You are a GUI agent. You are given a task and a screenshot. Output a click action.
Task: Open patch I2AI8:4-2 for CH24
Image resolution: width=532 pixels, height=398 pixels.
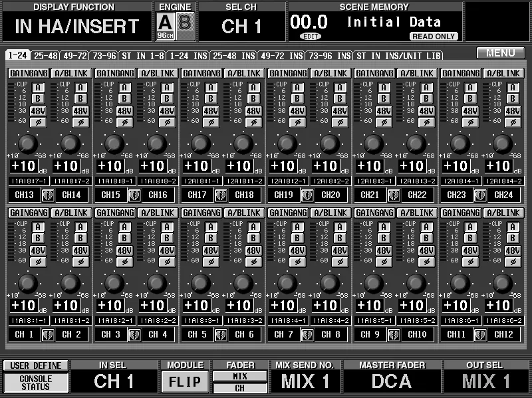click(503, 181)
